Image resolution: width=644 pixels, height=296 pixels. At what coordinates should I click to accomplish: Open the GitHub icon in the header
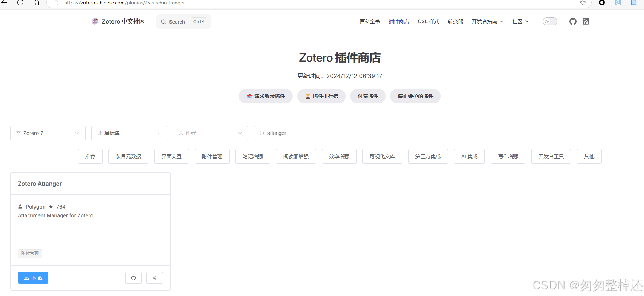point(573,21)
